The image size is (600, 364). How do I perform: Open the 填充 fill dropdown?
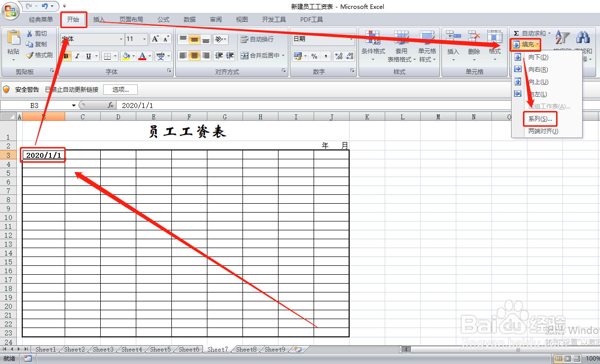tap(526, 45)
